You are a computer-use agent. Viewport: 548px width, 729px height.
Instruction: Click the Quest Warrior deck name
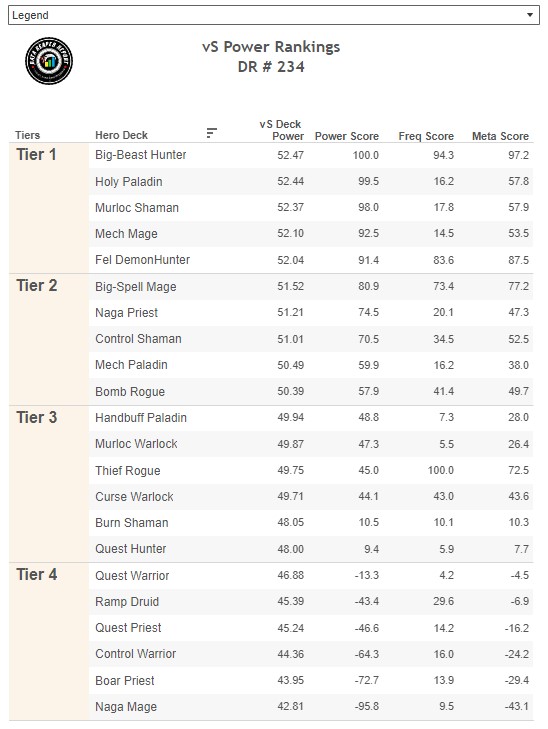pos(132,576)
